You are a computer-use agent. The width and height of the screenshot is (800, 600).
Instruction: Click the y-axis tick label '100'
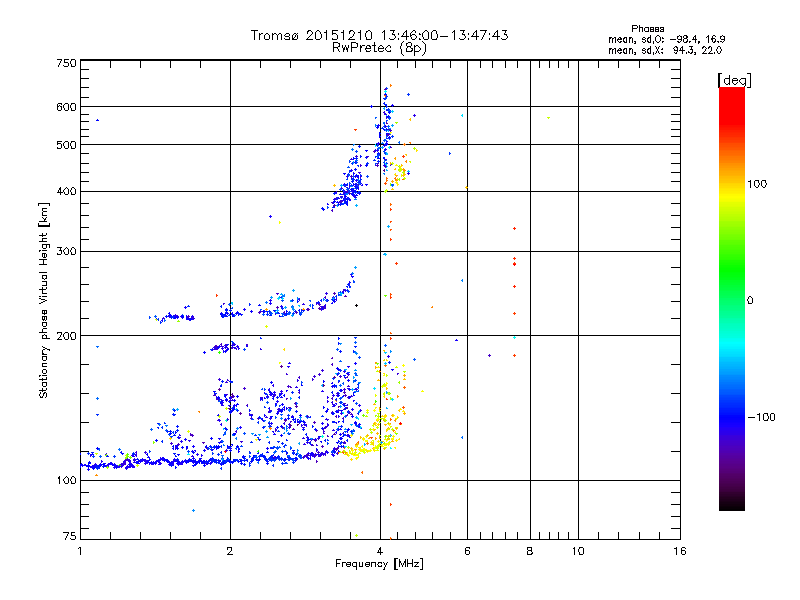point(66,481)
